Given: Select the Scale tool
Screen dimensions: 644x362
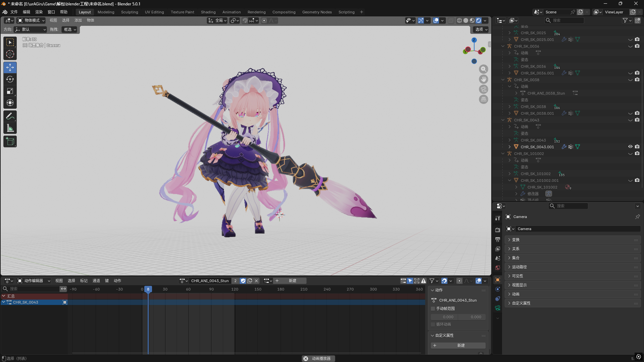Looking at the screenshot, I should (10, 91).
